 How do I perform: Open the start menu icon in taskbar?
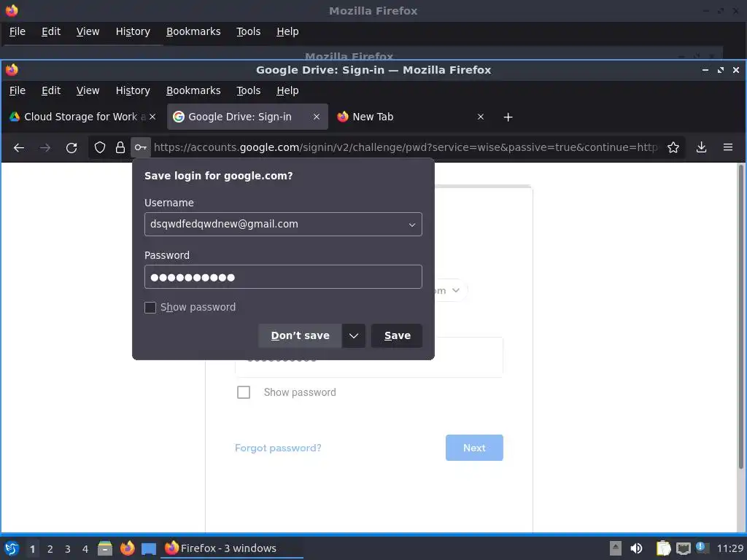12,548
